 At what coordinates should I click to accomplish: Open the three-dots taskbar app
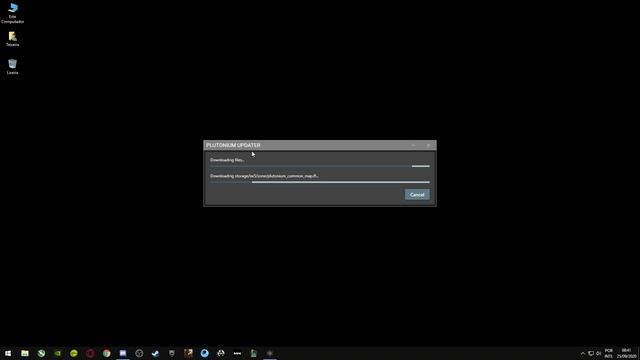pyautogui.click(x=237, y=353)
